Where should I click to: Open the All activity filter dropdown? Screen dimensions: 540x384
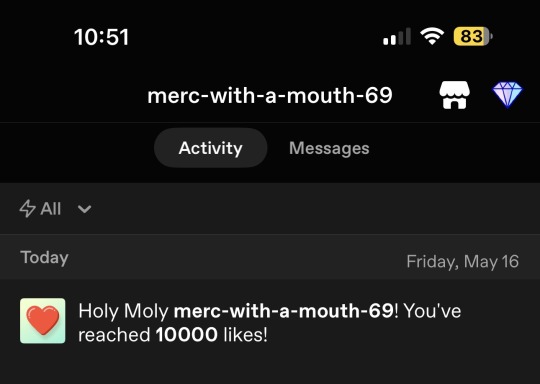(55, 208)
